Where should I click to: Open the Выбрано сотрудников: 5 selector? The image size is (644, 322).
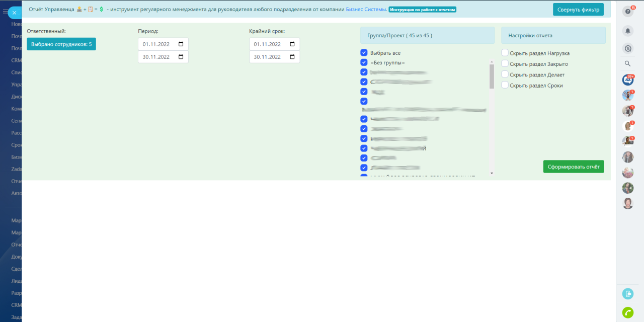(61, 44)
